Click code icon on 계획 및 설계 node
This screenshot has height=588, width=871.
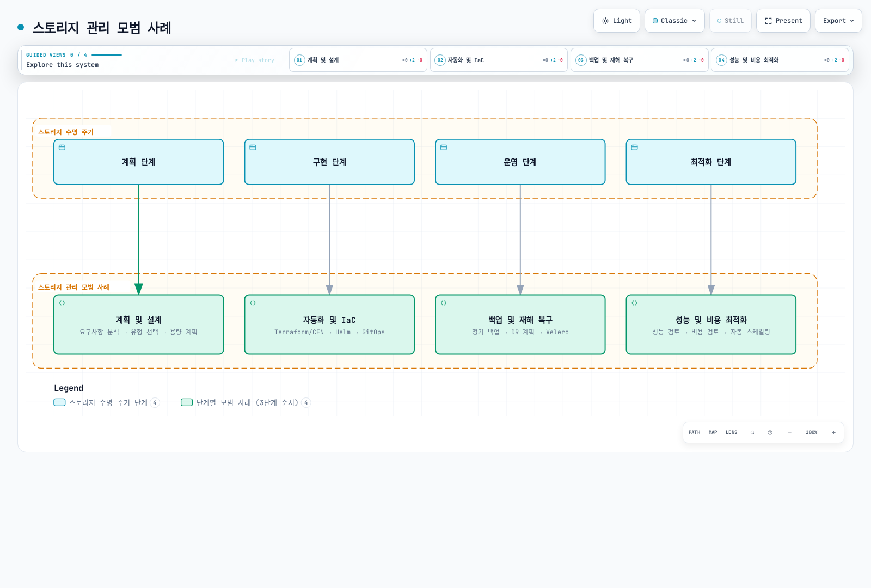(x=62, y=303)
